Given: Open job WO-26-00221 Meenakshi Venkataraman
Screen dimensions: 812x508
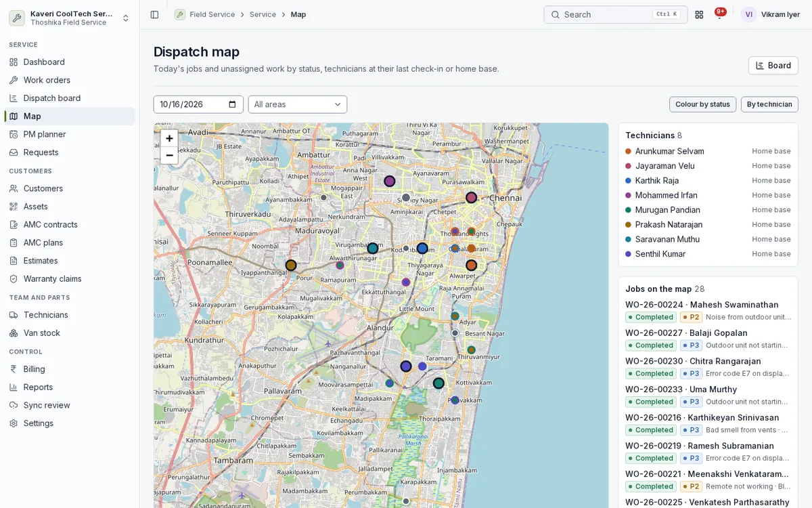Looking at the screenshot, I should coord(708,480).
